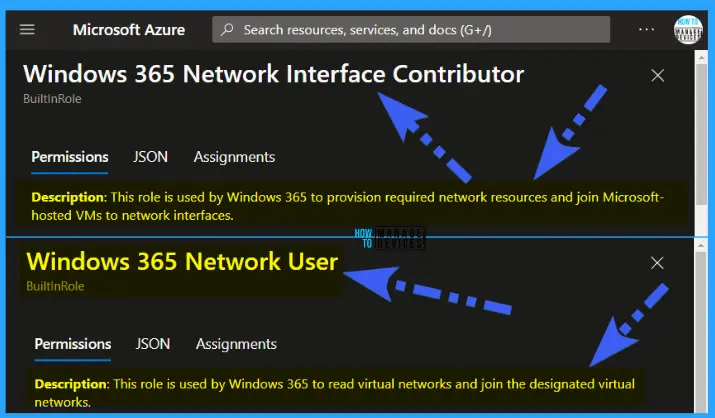Click scroll-up arrow of upper pane scrollbar
The image size is (715, 418).
(701, 57)
